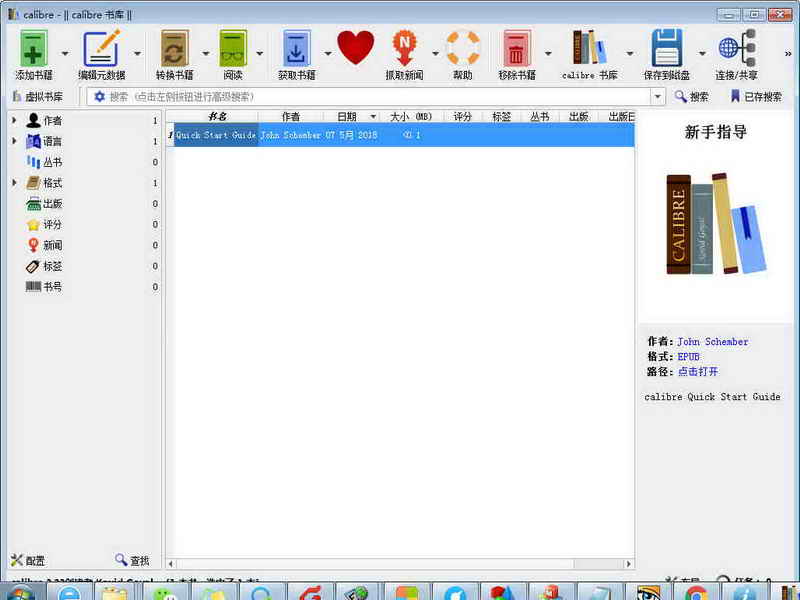Image resolution: width=800 pixels, height=600 pixels.
Task: Click the 转换书籍 convert books icon
Action: (x=174, y=48)
